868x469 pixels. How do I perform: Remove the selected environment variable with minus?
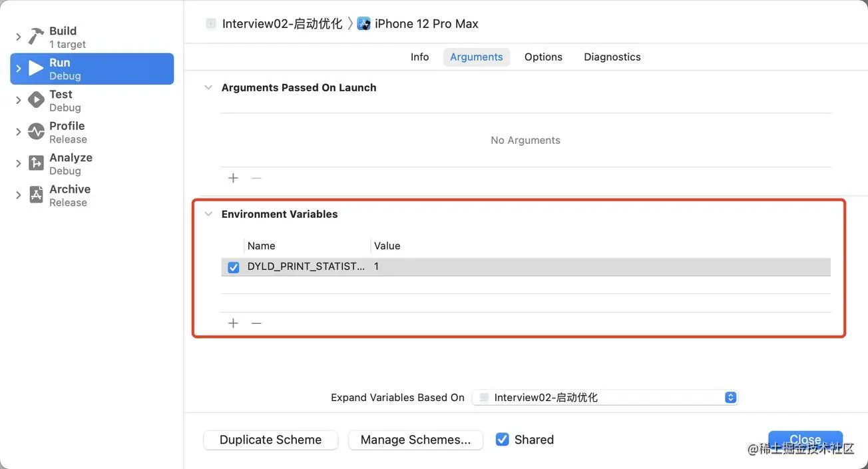pos(256,323)
